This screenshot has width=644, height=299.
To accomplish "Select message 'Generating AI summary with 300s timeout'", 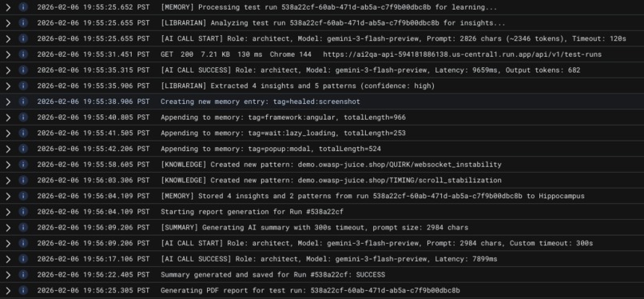I will pos(314,228).
